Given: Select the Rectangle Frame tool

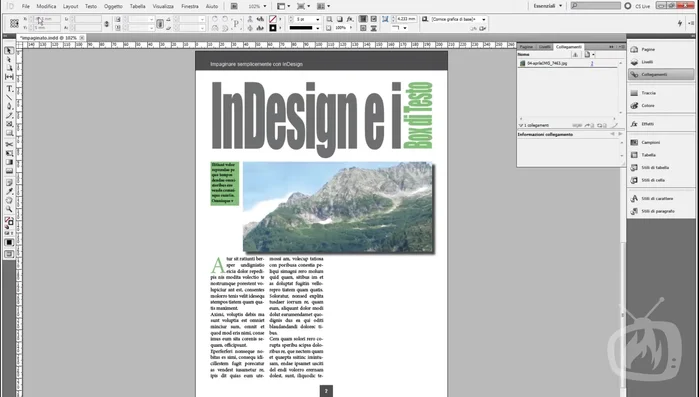Looking at the screenshot, I should [x=9, y=124].
